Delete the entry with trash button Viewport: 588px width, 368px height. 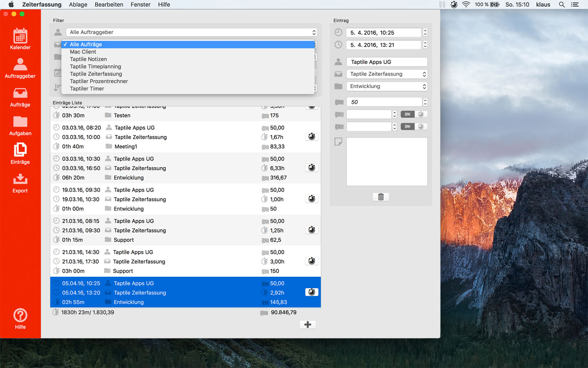(x=381, y=197)
